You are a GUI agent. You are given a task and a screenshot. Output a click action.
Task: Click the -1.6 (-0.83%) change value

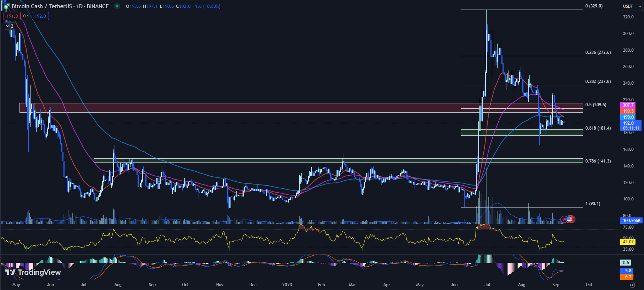(x=206, y=6)
